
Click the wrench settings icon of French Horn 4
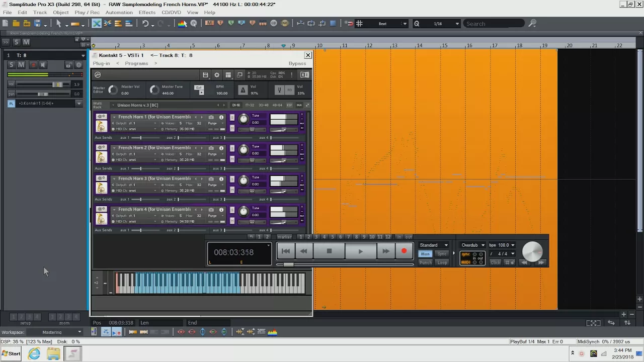(x=101, y=209)
